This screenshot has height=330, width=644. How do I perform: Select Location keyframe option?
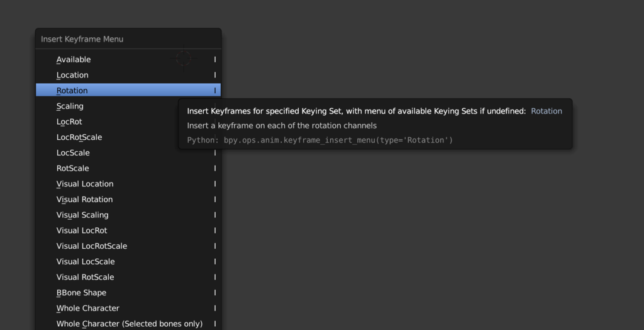128,75
